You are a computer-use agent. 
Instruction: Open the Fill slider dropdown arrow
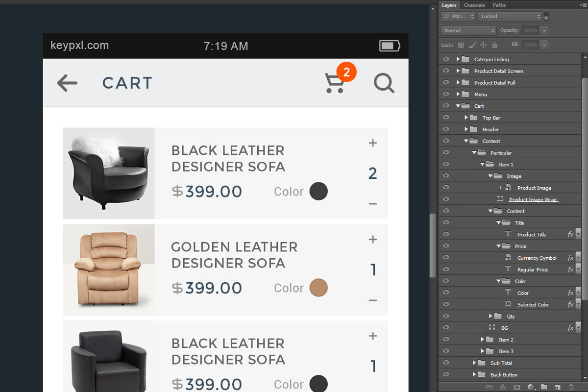pos(544,45)
